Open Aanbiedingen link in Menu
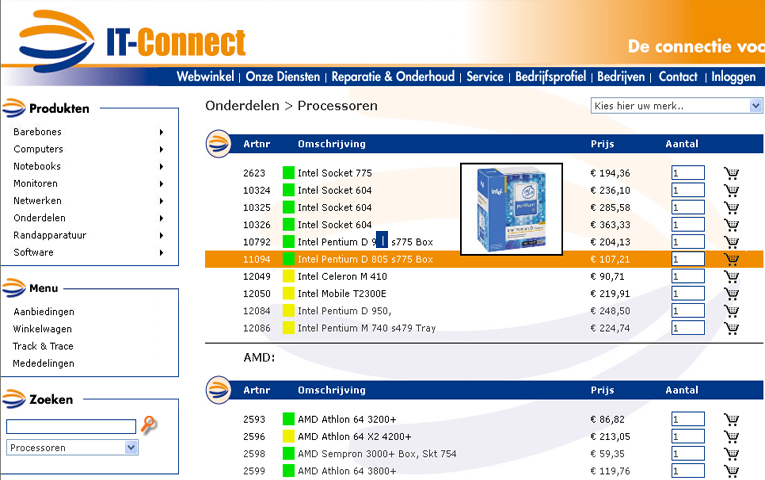This screenshot has height=480, width=765. [44, 312]
